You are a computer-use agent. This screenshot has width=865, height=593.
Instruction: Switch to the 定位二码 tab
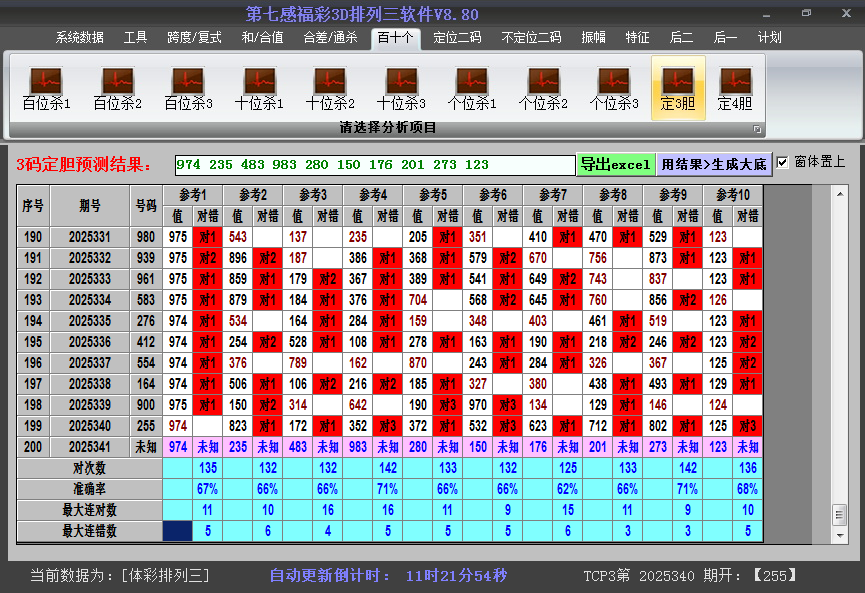coord(457,38)
